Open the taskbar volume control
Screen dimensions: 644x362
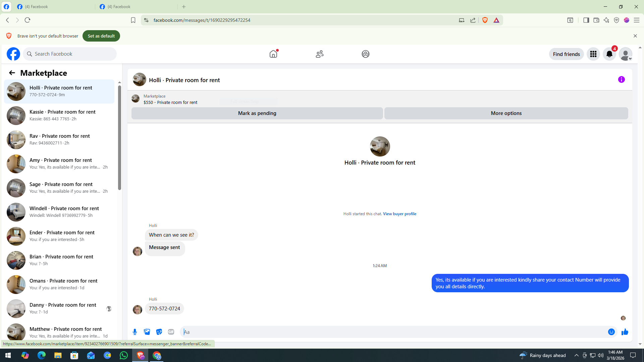pos(601,355)
